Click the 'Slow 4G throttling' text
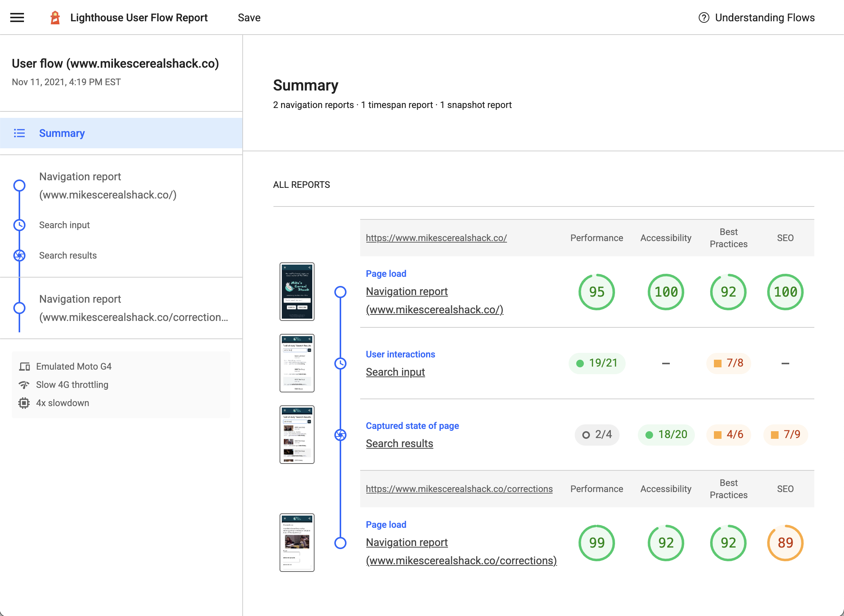Image resolution: width=844 pixels, height=616 pixels. 72,385
